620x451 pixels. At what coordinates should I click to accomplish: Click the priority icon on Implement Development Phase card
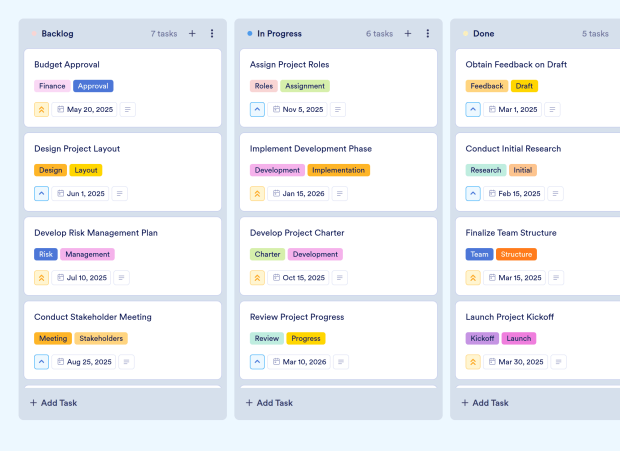point(257,194)
